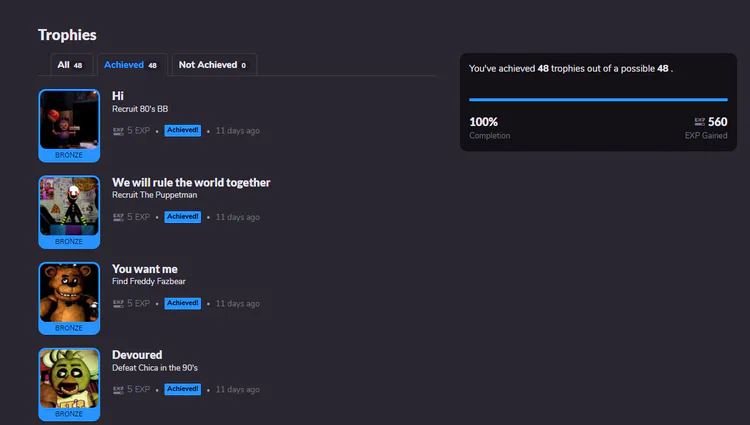Screen dimensions: 750x425
Task: Select the Achieved tab
Action: pos(132,65)
